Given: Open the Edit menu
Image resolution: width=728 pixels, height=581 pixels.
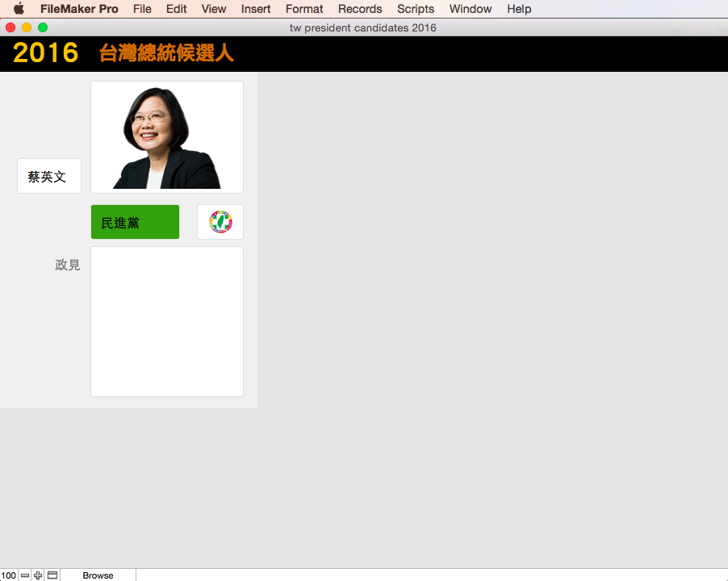Looking at the screenshot, I should point(177,9).
